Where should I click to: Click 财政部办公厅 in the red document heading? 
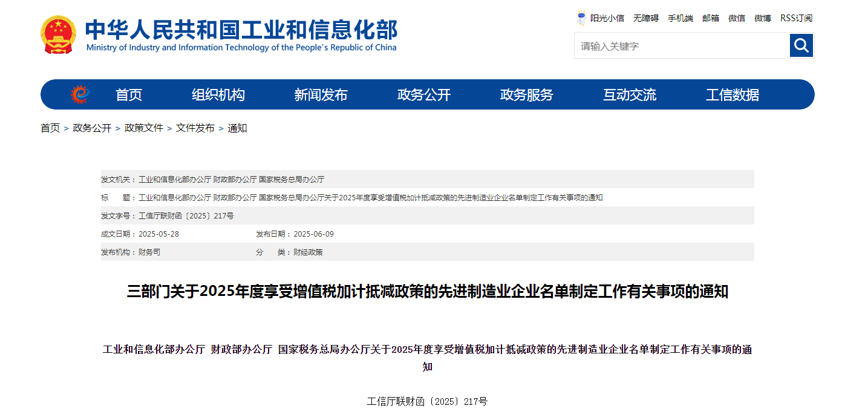(241, 350)
